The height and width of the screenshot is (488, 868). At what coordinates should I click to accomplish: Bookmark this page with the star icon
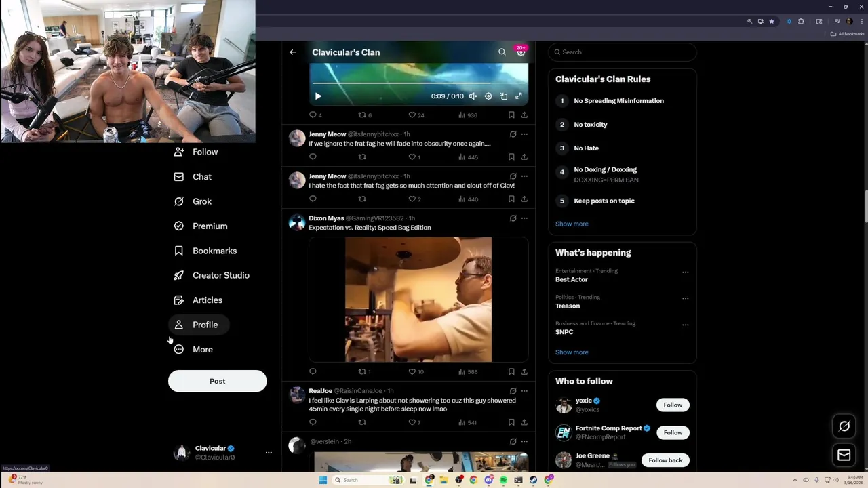(772, 22)
